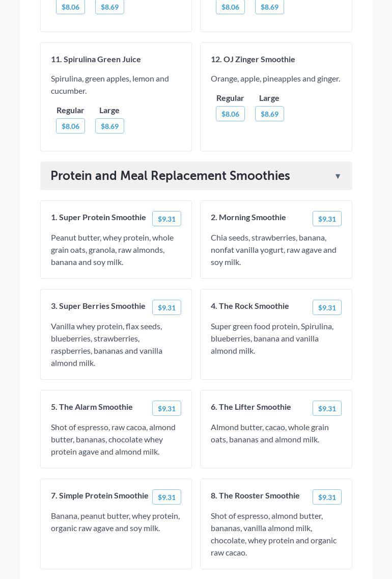Open the Spirulina Green Juice item title

pos(96,59)
